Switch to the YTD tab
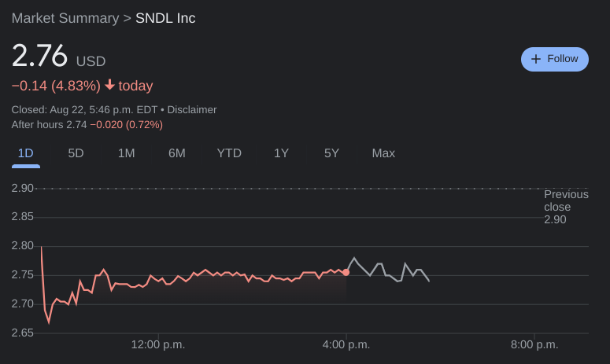Viewport: 610px width, 364px height. click(x=229, y=153)
